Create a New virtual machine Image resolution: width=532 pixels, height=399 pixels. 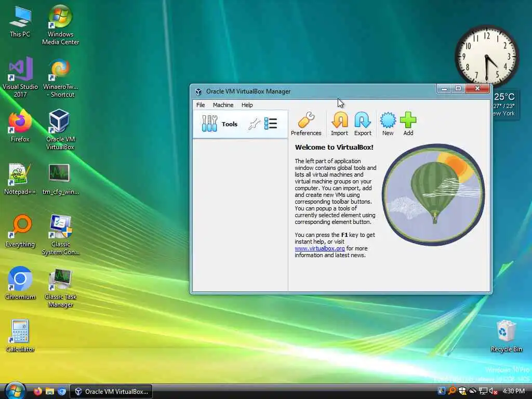coord(388,124)
